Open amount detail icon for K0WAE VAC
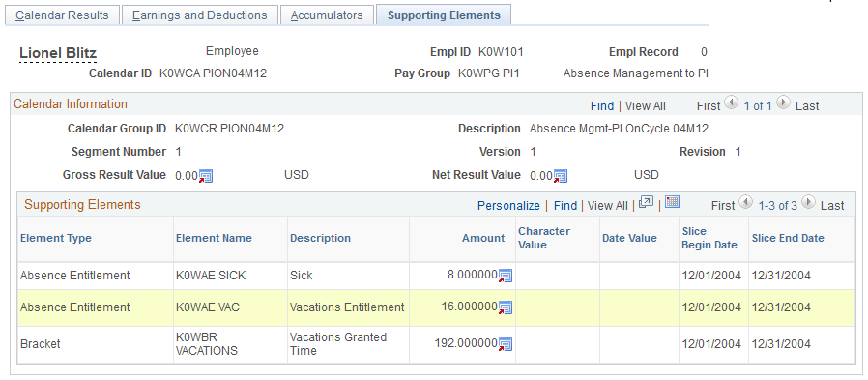The image size is (868, 380). 506,308
